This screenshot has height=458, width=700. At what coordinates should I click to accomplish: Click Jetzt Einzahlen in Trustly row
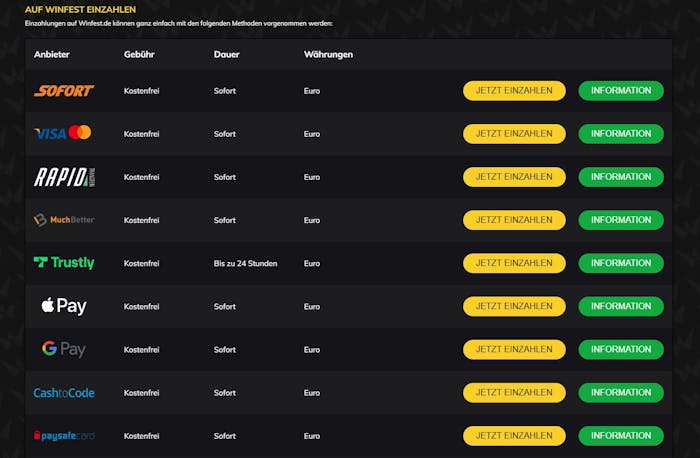pos(514,263)
